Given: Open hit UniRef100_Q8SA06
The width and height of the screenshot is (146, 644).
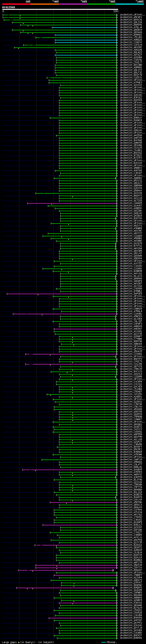Looking at the screenshot, I should [131, 32].
